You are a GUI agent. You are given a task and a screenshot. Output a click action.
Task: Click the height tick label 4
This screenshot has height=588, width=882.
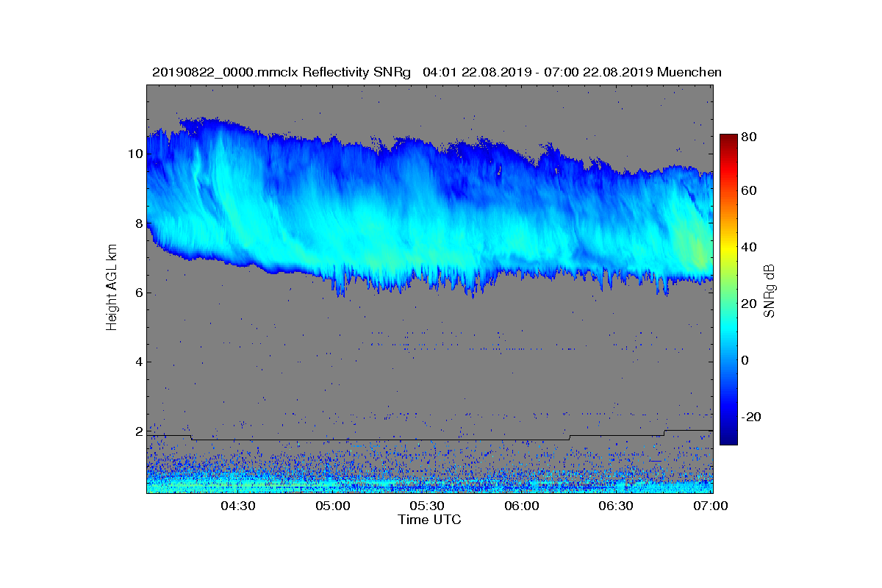138,362
